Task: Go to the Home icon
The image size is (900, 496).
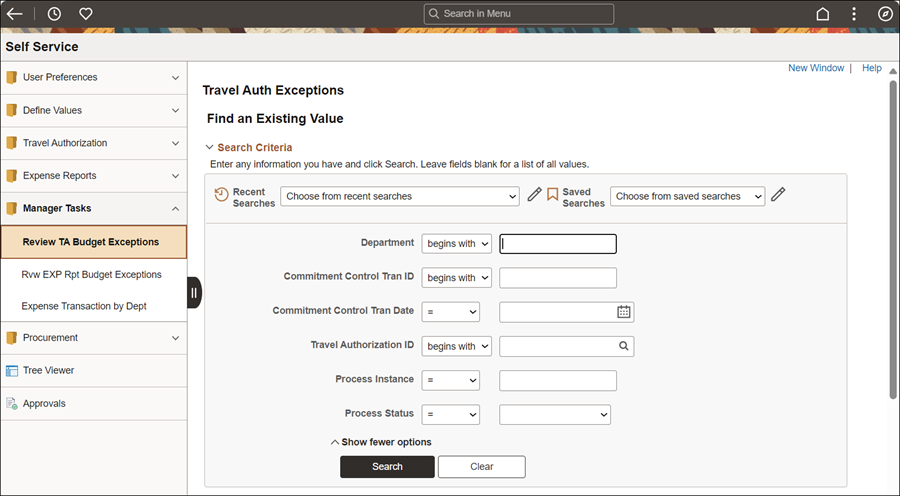Action: [x=823, y=14]
